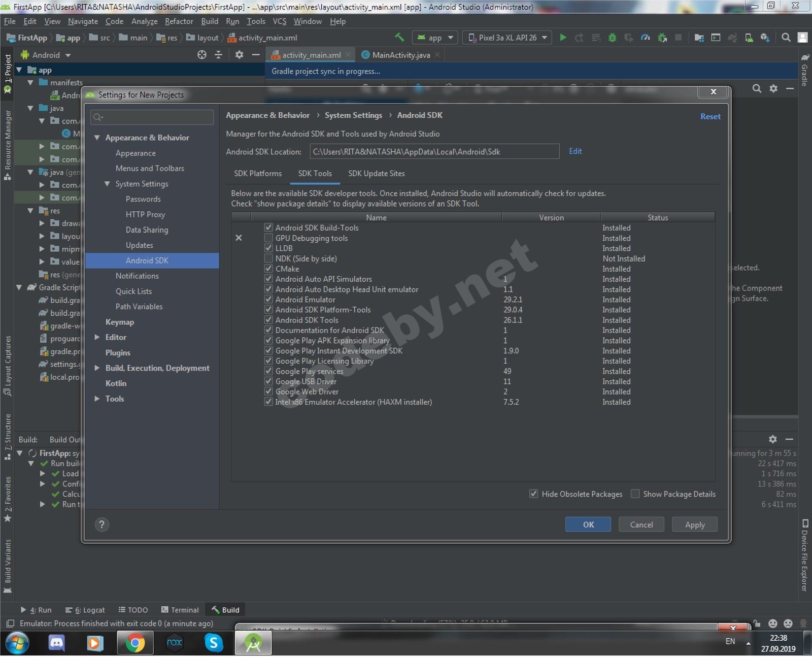Toggle the GPU Debugging tools checkbox
The image size is (812, 657).
point(268,238)
